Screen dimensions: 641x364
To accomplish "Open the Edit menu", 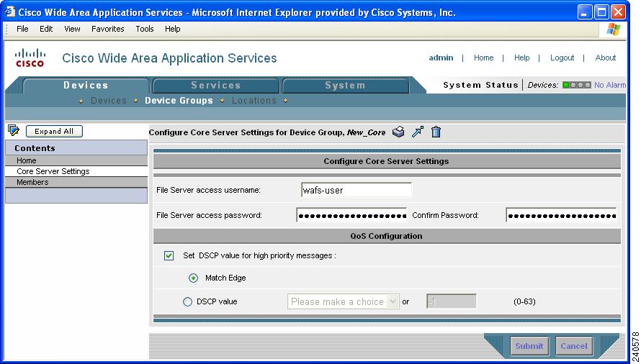I will tap(46, 29).
